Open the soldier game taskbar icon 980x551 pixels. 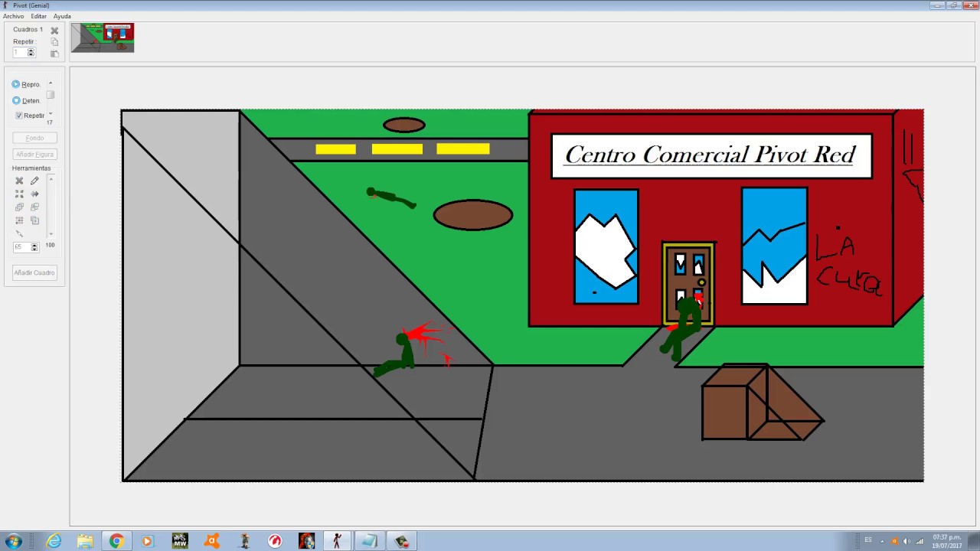(244, 541)
